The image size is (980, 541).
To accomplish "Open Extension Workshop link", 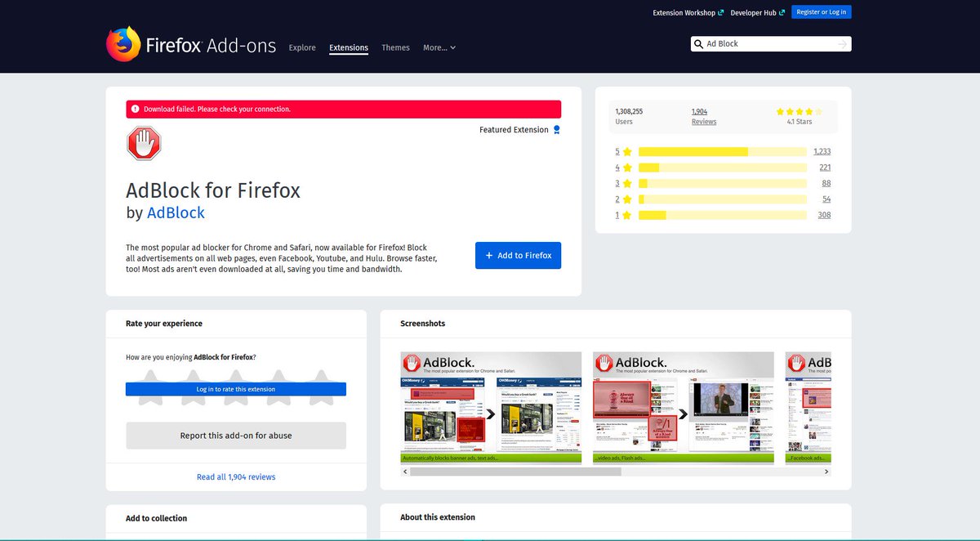I will click(688, 12).
